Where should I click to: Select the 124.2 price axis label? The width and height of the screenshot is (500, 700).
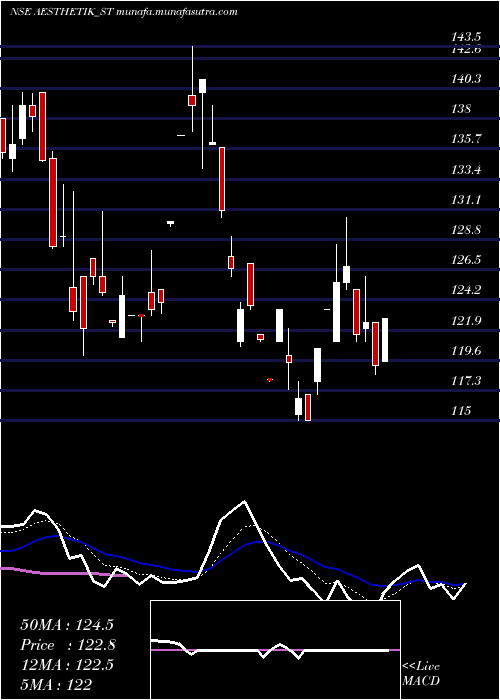(x=466, y=290)
